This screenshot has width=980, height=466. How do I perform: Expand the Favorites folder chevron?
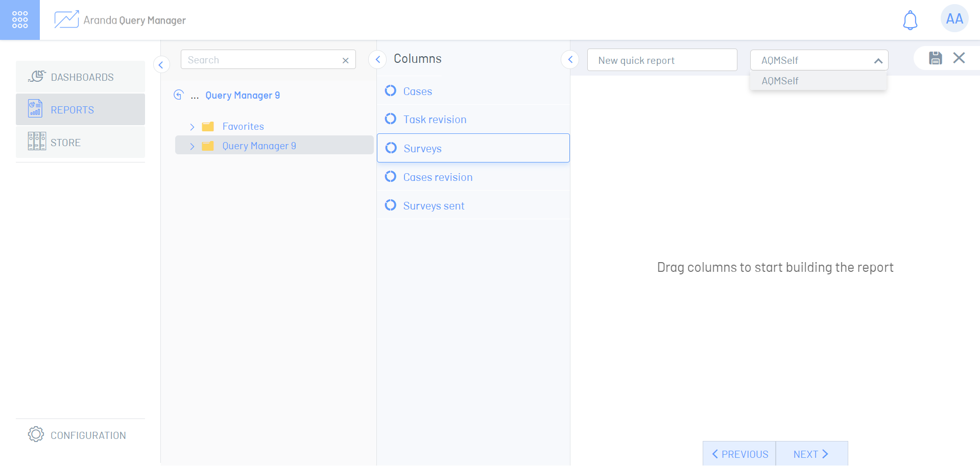[192, 127]
